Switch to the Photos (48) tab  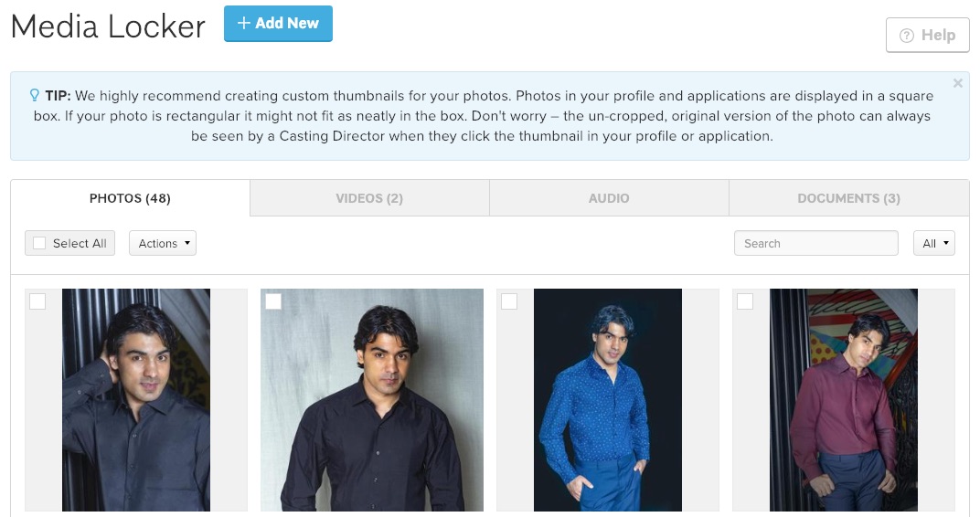[130, 198]
